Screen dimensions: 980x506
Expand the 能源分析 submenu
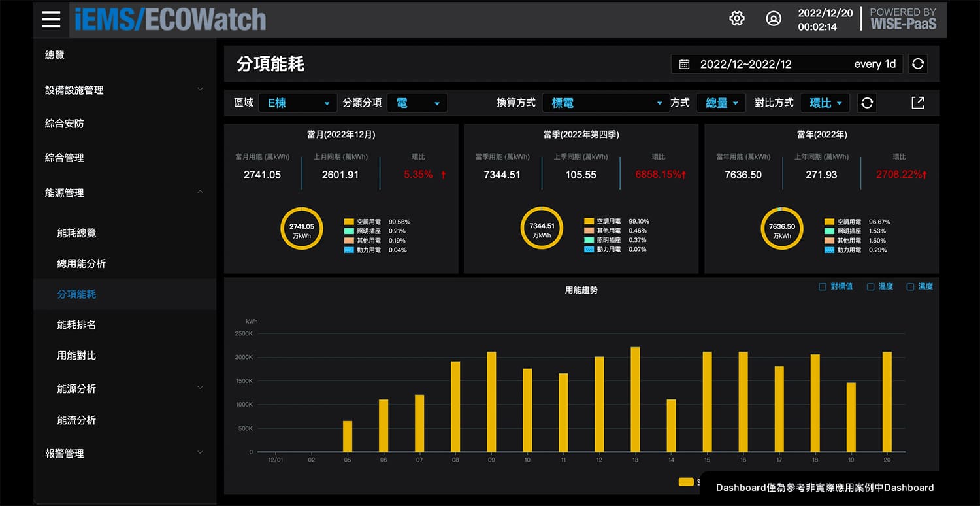coord(124,388)
